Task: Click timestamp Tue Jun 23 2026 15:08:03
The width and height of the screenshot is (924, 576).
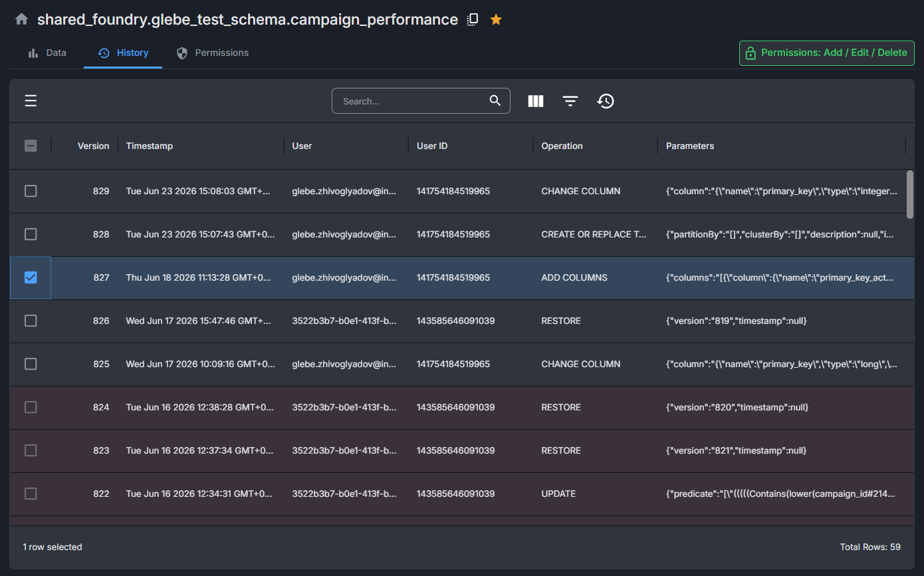Action: (198, 191)
